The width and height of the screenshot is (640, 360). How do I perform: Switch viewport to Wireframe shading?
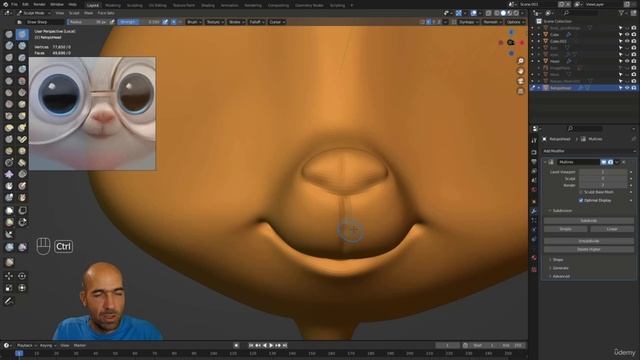(x=497, y=13)
